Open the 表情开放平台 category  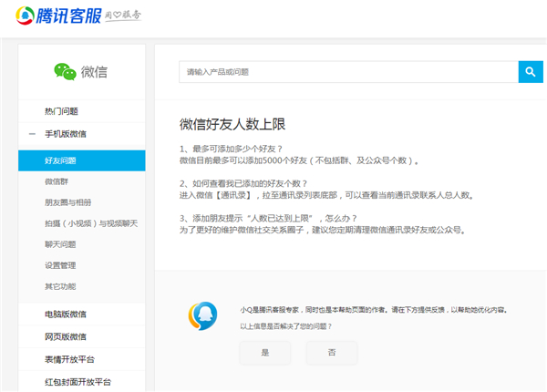click(70, 359)
